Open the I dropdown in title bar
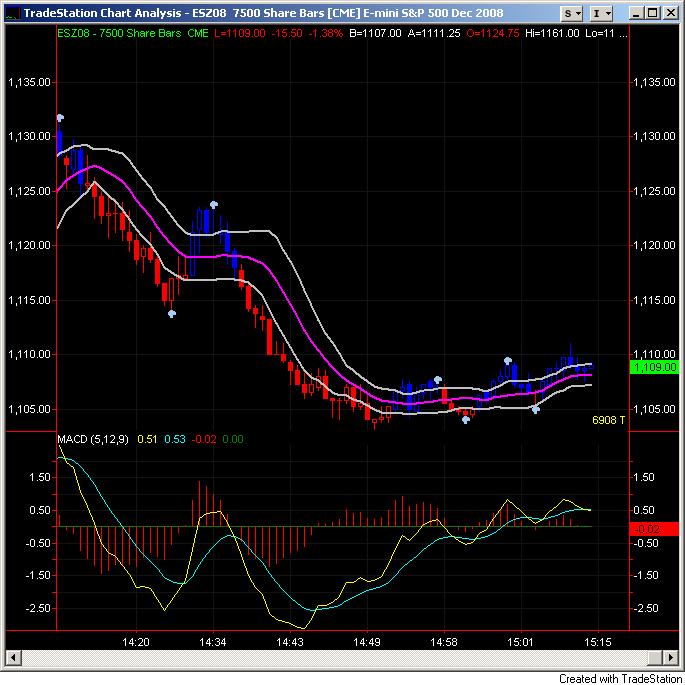685x685 pixels. coord(602,14)
